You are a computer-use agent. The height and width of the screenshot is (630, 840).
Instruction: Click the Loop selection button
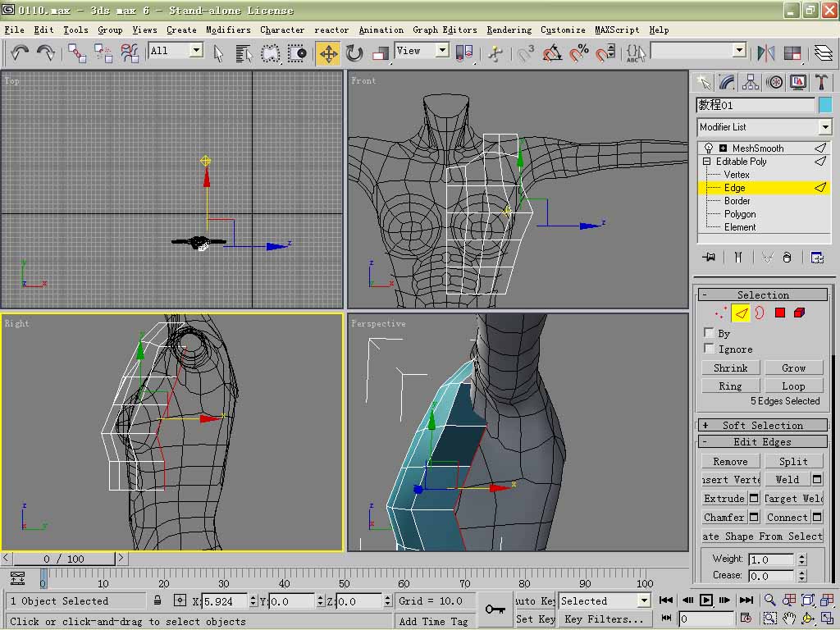click(x=793, y=386)
